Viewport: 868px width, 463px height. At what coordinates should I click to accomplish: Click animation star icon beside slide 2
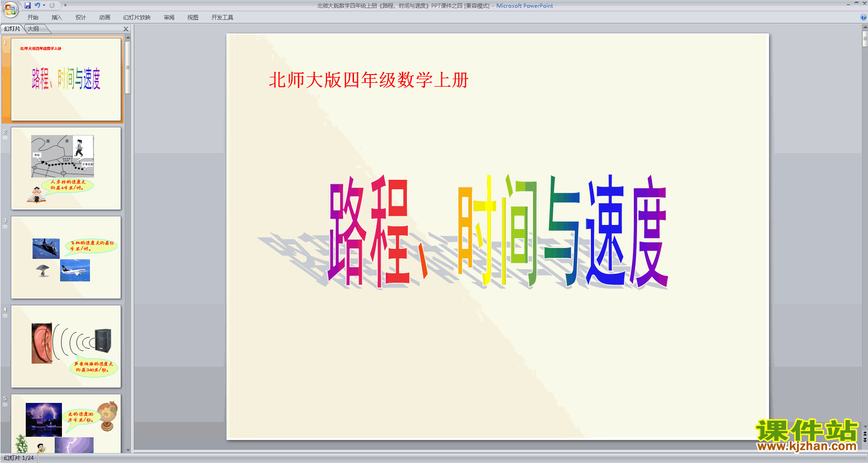[5, 137]
